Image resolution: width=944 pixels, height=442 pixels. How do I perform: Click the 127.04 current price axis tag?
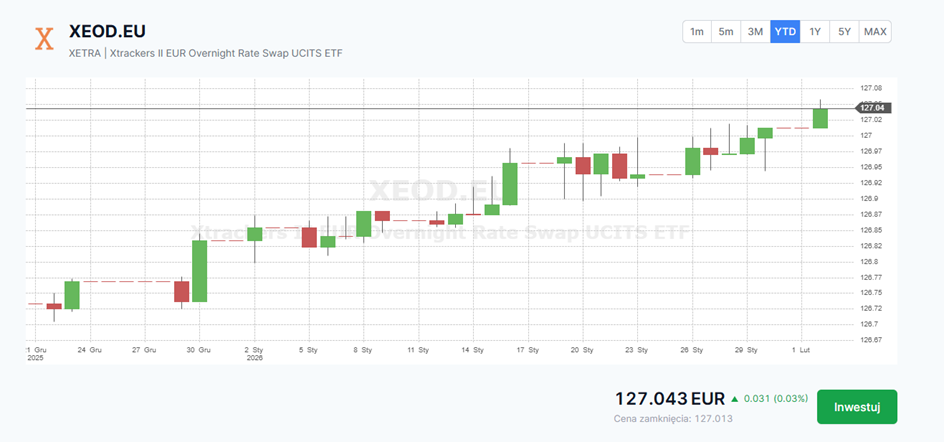click(873, 108)
